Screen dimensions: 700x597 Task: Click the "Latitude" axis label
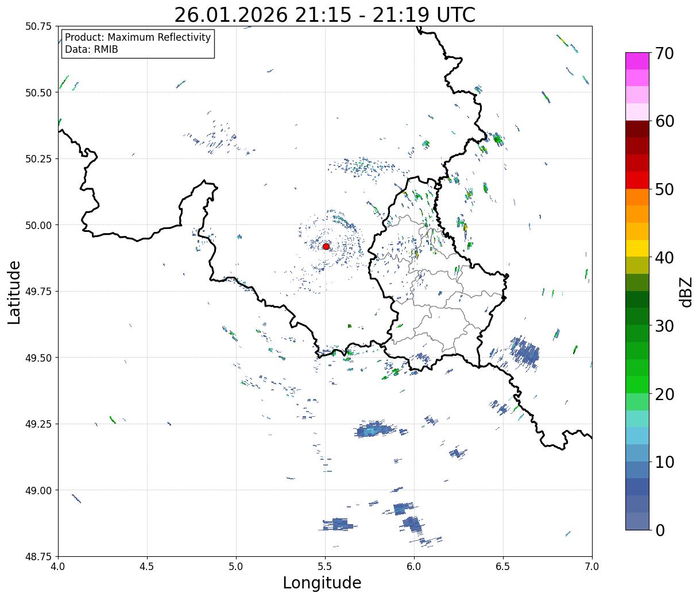14,292
